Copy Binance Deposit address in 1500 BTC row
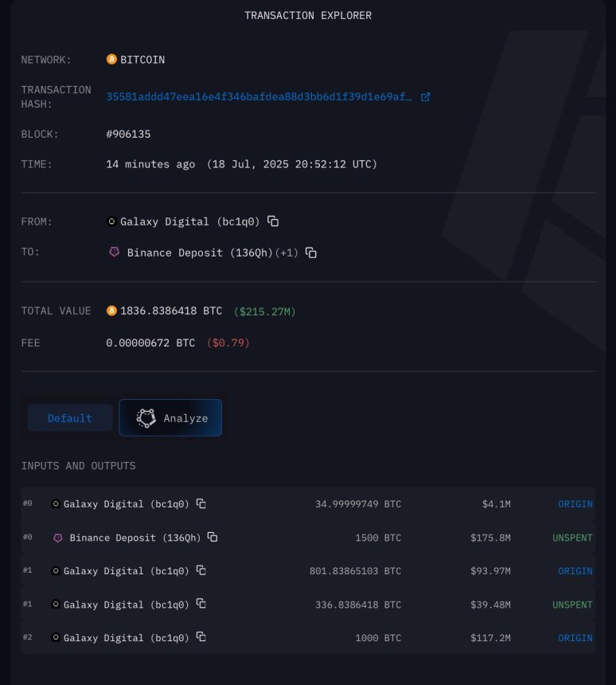Image resolution: width=616 pixels, height=685 pixels. tap(212, 537)
